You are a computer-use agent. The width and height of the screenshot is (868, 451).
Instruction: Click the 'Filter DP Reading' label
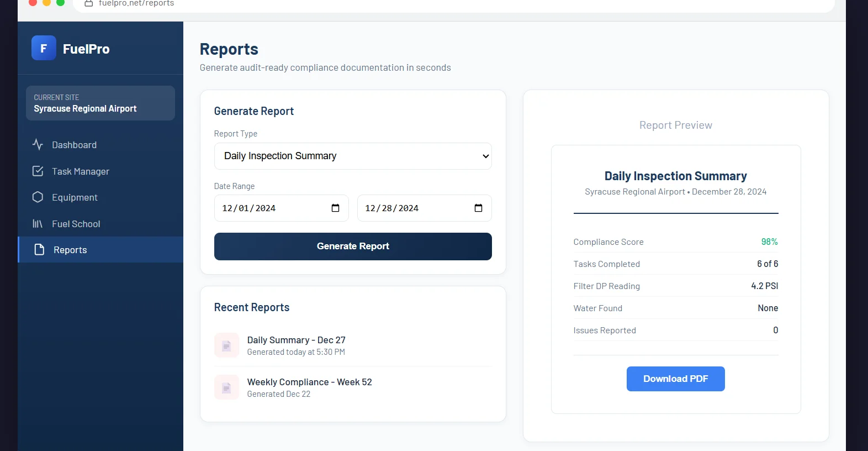tap(607, 286)
